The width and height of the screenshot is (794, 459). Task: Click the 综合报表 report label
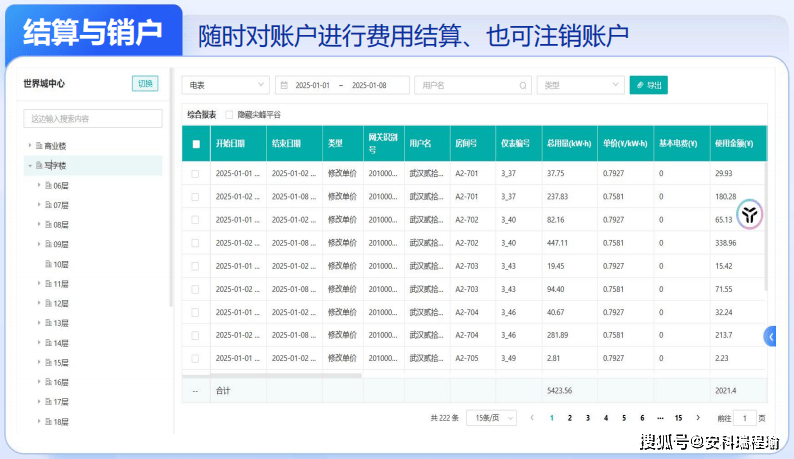202,115
